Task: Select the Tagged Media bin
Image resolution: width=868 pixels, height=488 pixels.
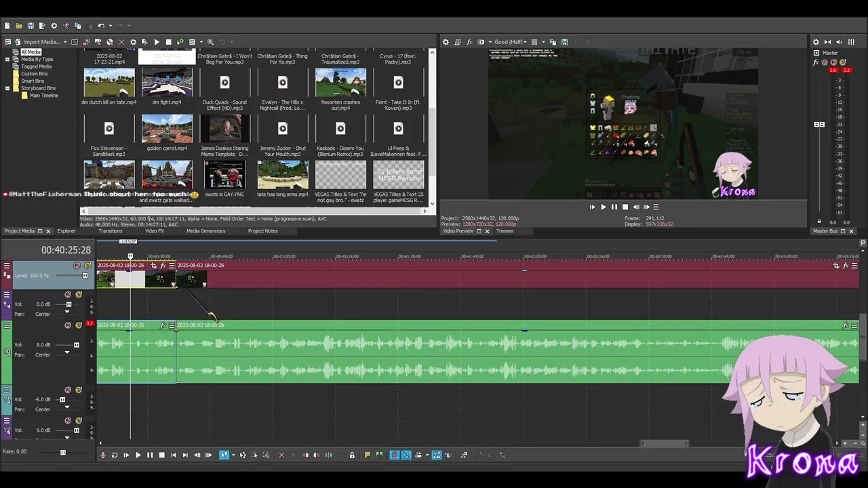Action: pos(36,66)
